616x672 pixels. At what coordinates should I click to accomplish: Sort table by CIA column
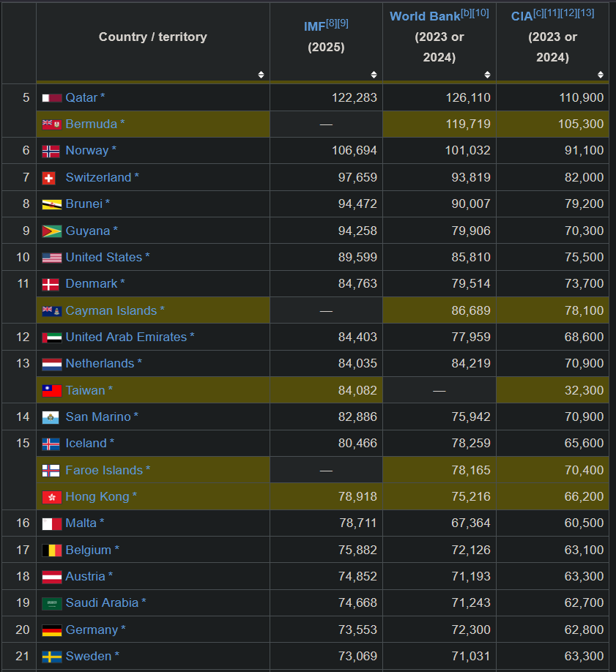[601, 75]
